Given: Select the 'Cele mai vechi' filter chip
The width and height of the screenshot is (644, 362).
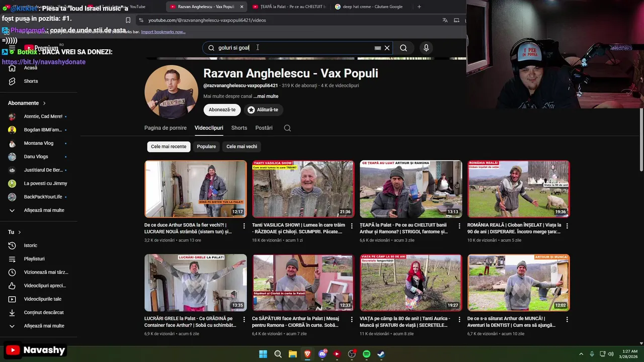Looking at the screenshot, I should pyautogui.click(x=242, y=146).
